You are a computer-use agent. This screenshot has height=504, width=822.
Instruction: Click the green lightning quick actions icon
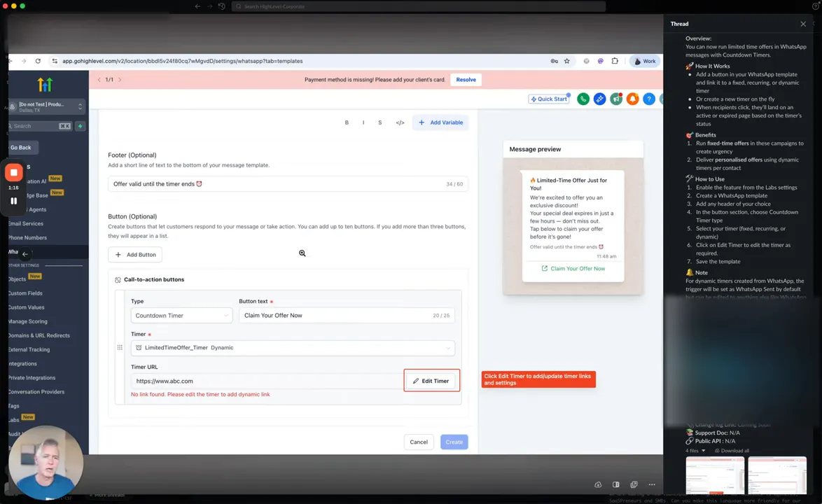point(81,126)
